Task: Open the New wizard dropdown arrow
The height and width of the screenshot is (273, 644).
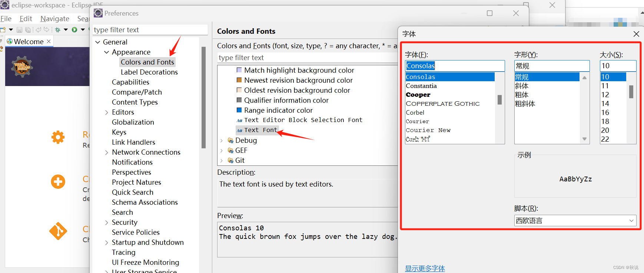Action: 11,30
